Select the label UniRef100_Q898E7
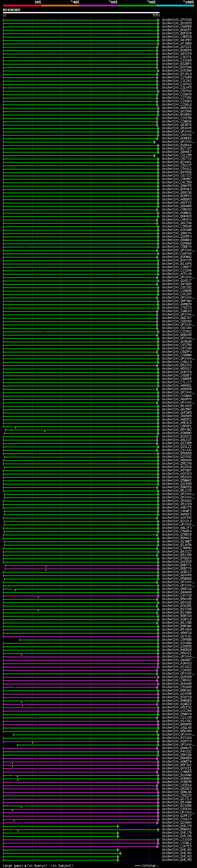Screen dimensions: 197x868 (x=177, y=152)
